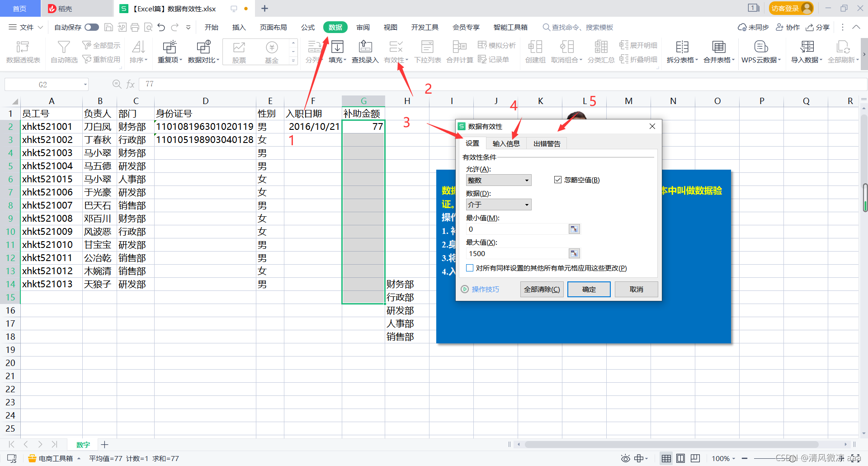Expand the Name Box dropdown arrow
Screen dimensions: 868x466
point(85,85)
